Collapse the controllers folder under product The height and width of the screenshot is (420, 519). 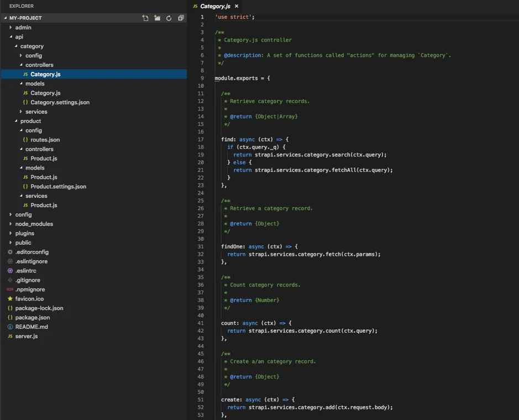[21, 149]
